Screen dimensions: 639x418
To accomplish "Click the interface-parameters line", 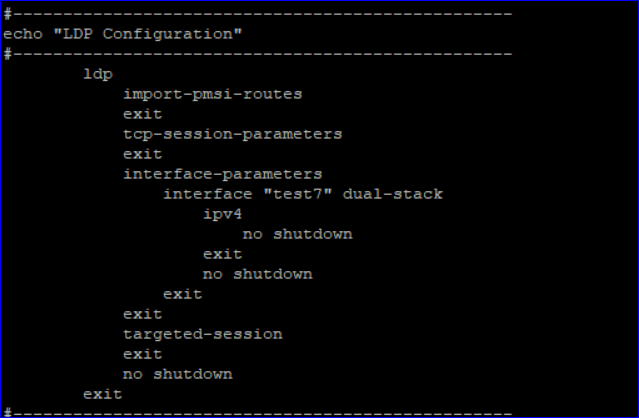I will pos(222,174).
